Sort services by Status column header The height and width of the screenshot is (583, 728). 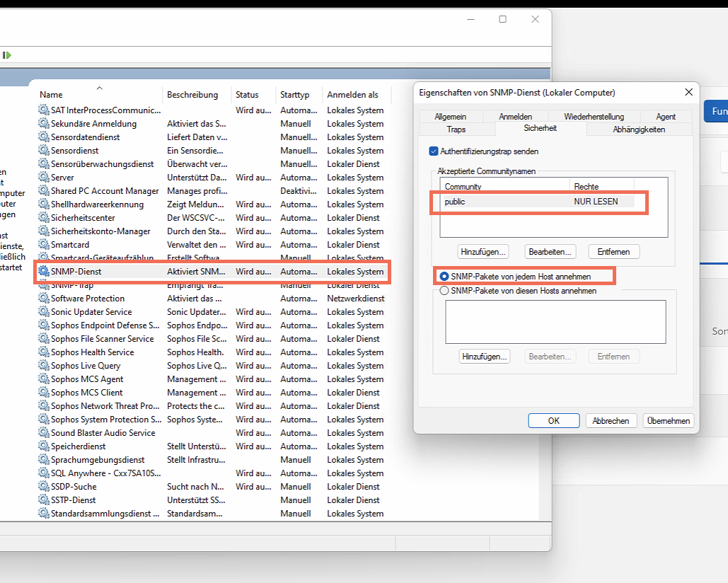click(x=247, y=95)
